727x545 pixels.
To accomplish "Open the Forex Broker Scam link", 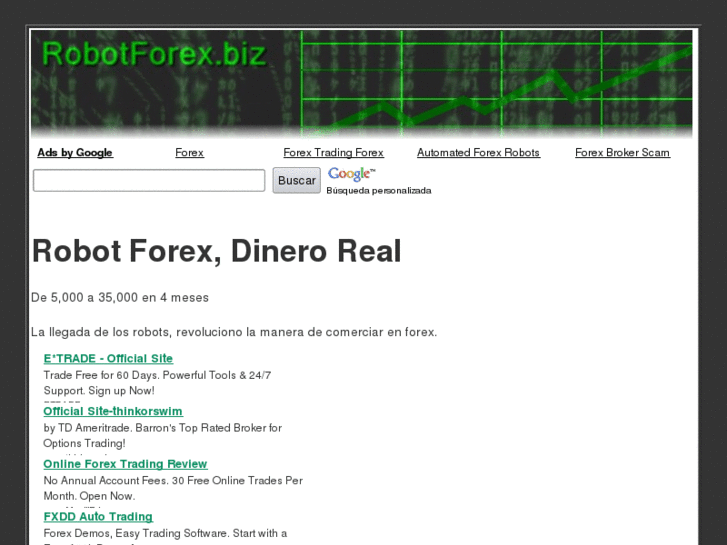I will click(x=622, y=153).
